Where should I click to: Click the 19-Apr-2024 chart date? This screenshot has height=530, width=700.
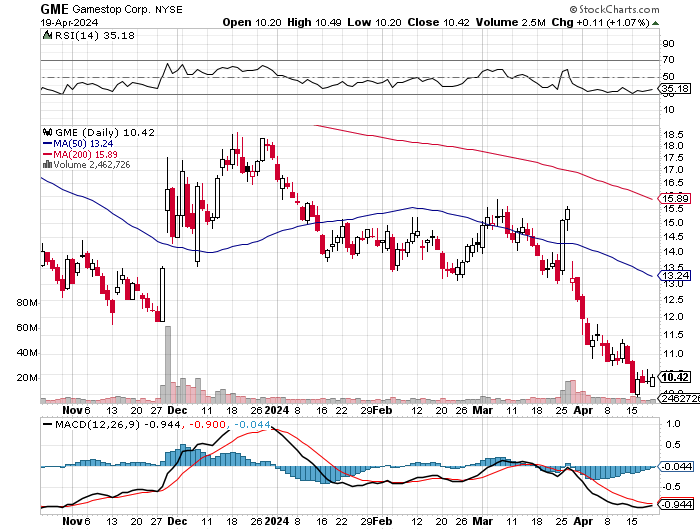pyautogui.click(x=69, y=23)
